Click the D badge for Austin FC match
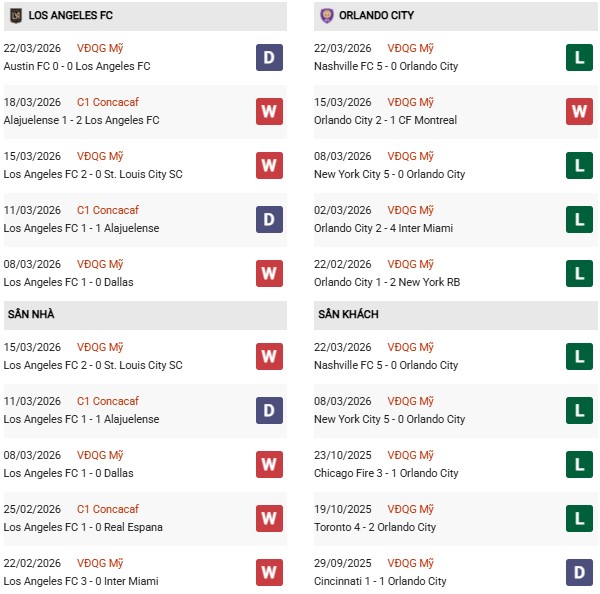600x594 pixels. [x=268, y=57]
